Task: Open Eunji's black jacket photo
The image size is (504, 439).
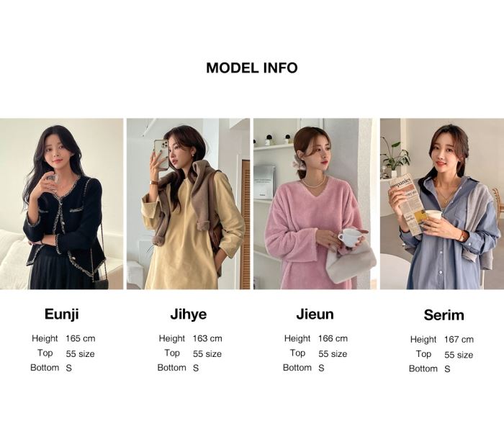Action: click(x=61, y=204)
